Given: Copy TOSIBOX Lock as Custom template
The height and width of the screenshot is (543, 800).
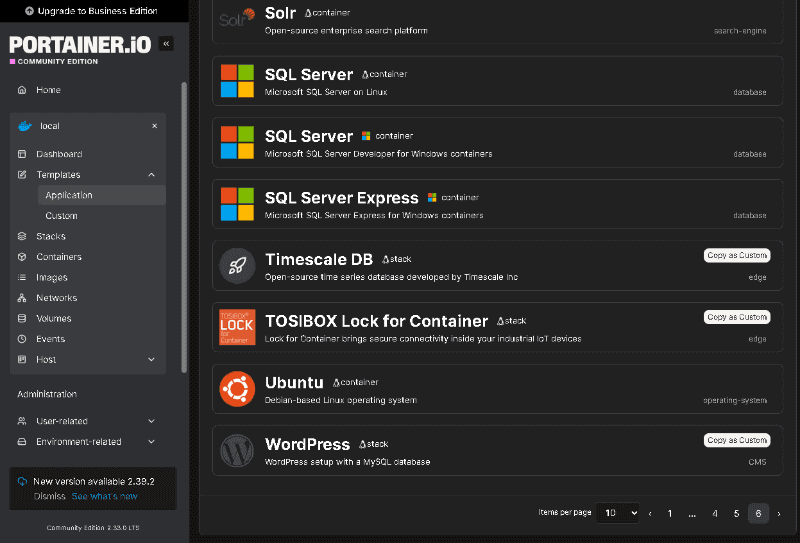Looking at the screenshot, I should 737,317.
